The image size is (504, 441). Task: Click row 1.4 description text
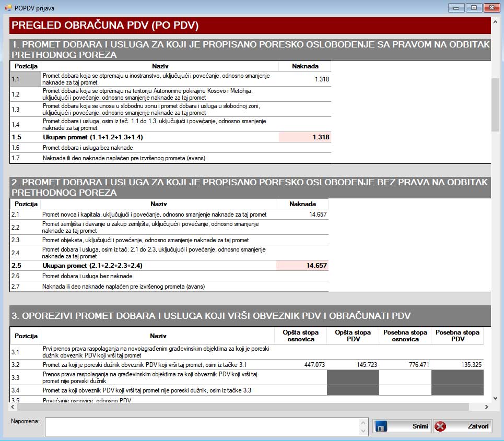[154, 124]
